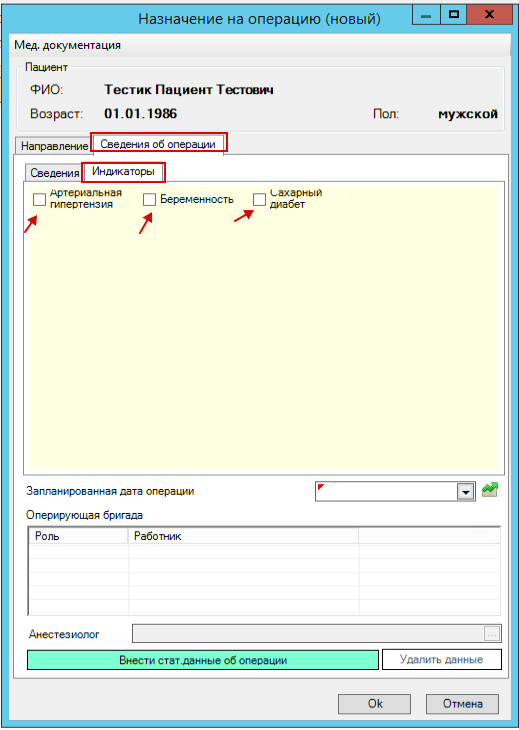Cancel with the Отмена button
Image resolution: width=519 pixels, height=730 pixels.
pos(462,703)
